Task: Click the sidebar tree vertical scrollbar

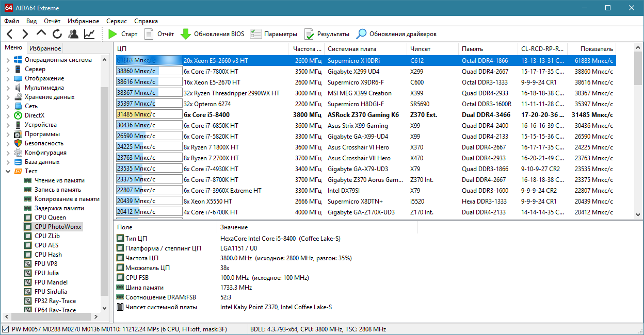Action: pos(105,183)
